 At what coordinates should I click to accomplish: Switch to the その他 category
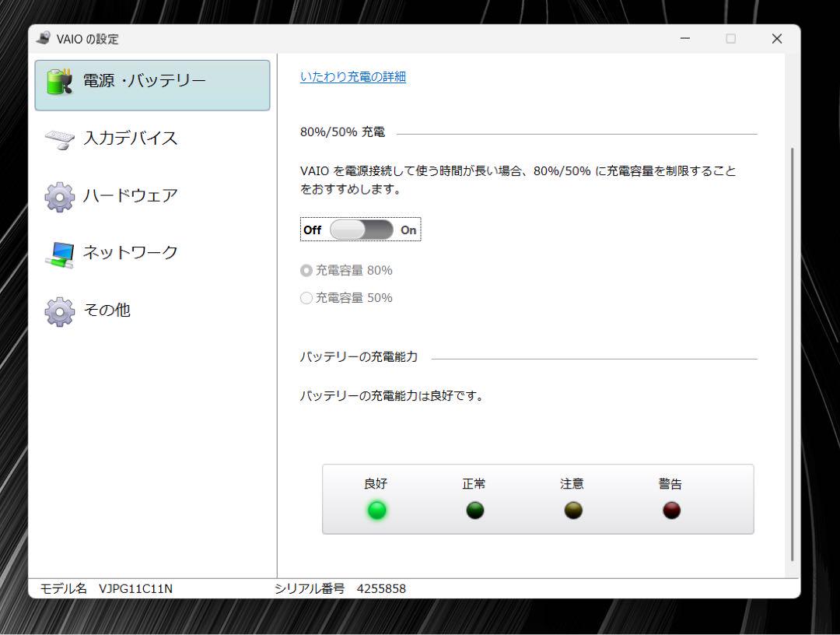152,310
